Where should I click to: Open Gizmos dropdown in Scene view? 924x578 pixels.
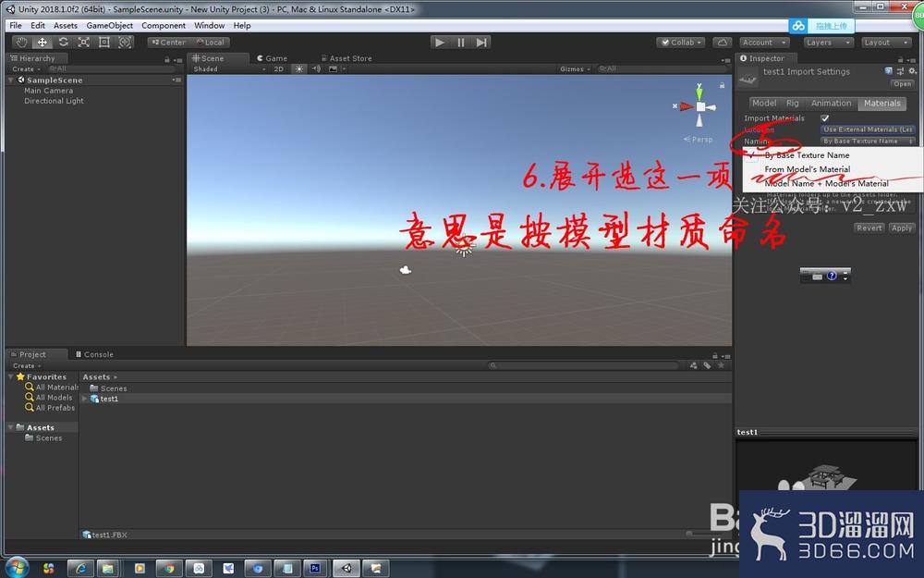point(575,69)
